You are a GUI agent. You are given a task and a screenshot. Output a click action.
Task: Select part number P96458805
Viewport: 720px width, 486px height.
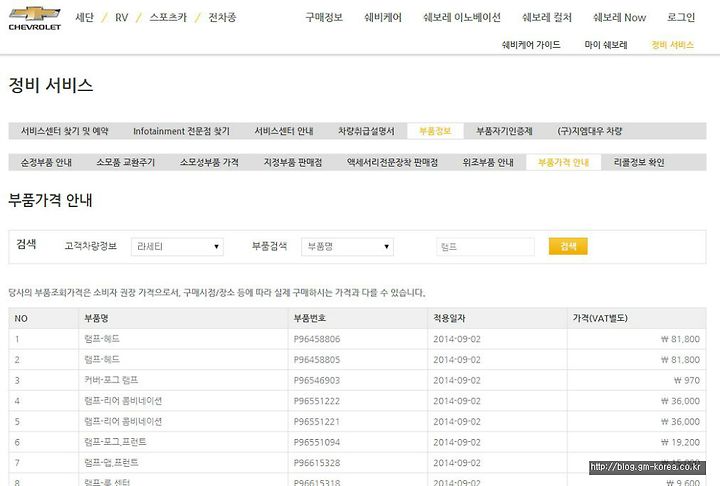tap(317, 360)
